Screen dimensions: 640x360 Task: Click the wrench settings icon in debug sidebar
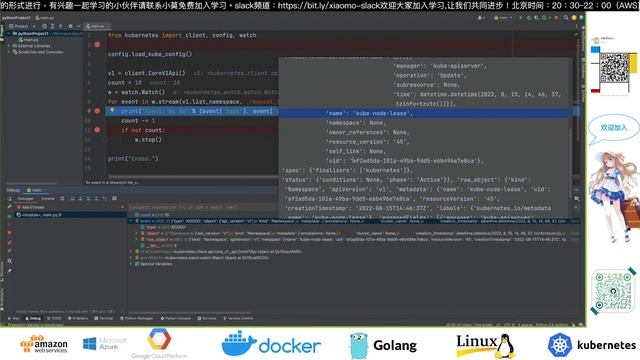pos(10,207)
